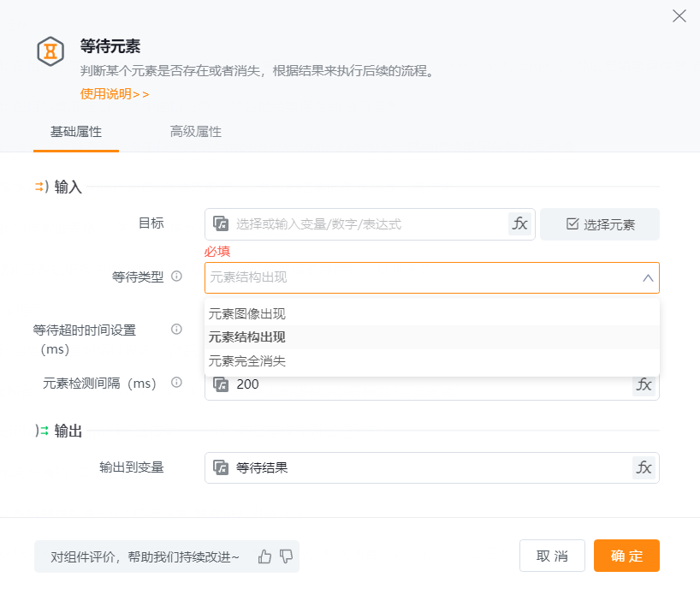Click the thumbs-down feedback icon

[286, 556]
